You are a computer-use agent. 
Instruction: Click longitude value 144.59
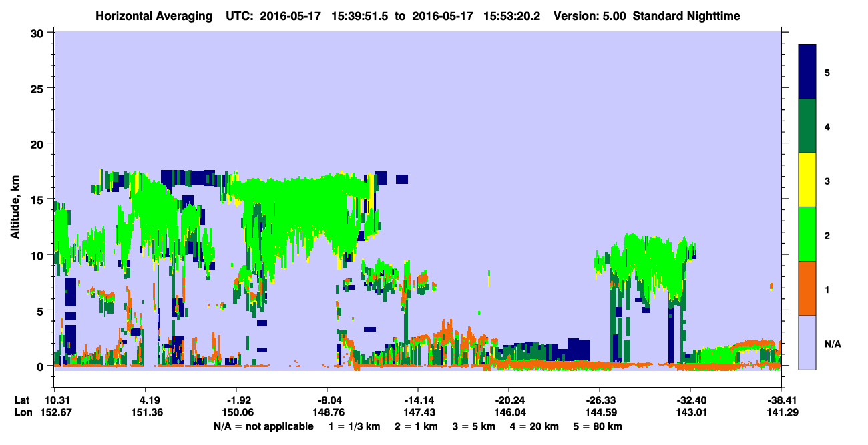click(x=600, y=413)
